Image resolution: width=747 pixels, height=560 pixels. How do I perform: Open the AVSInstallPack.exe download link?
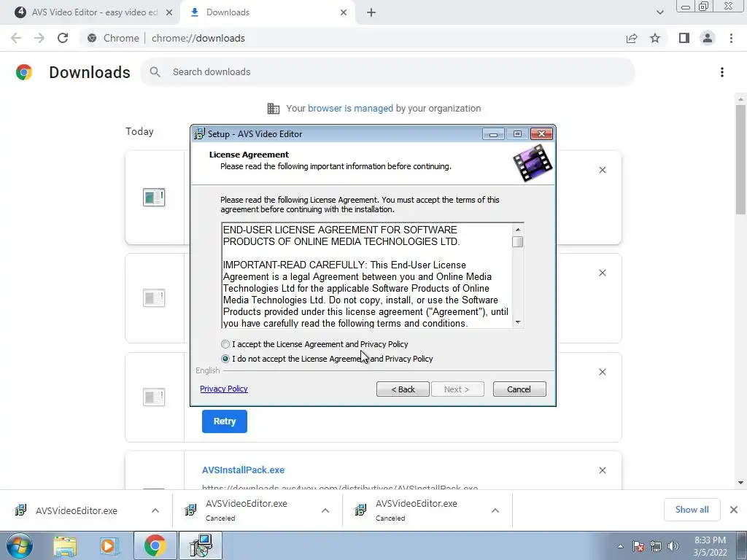pyautogui.click(x=243, y=470)
